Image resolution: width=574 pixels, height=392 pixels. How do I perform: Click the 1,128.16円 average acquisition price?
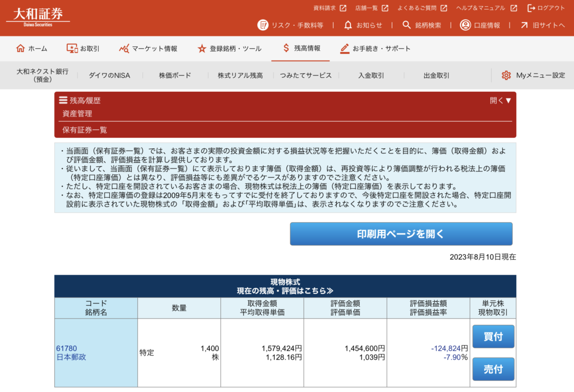point(284,357)
